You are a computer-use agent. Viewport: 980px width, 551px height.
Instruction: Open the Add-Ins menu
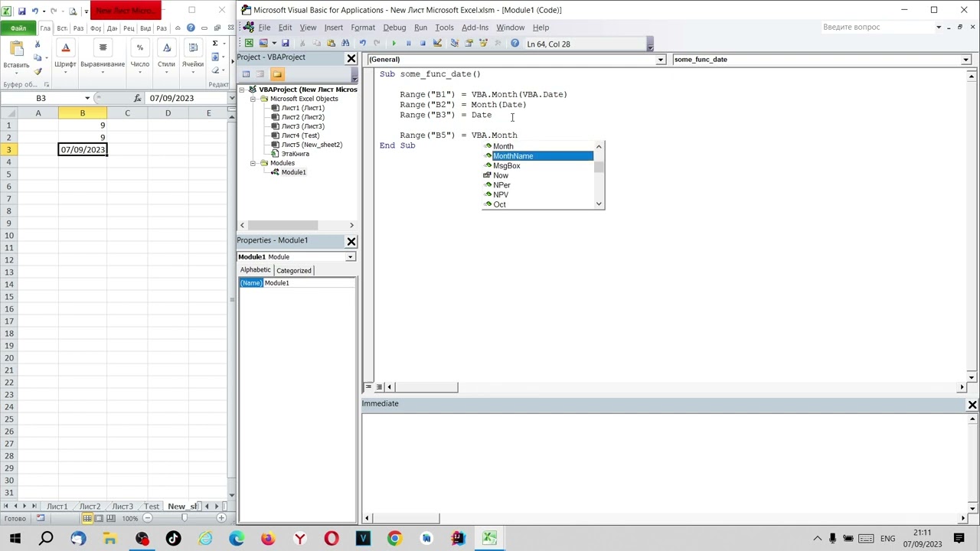pos(475,28)
